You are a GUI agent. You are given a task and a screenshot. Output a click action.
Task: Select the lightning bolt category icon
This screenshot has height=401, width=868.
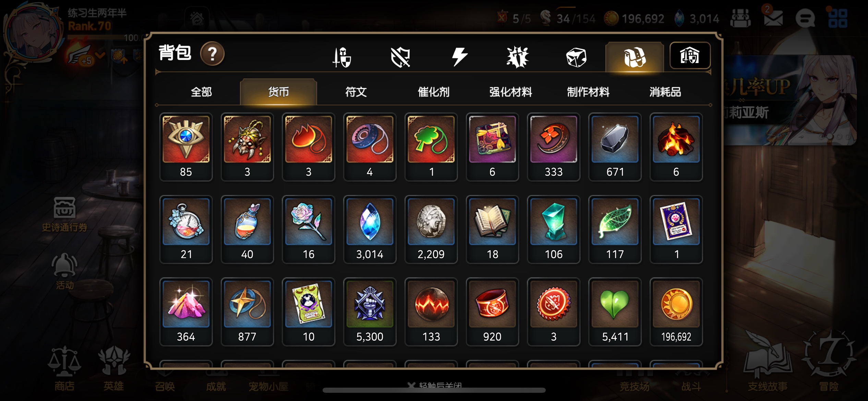[x=459, y=57]
